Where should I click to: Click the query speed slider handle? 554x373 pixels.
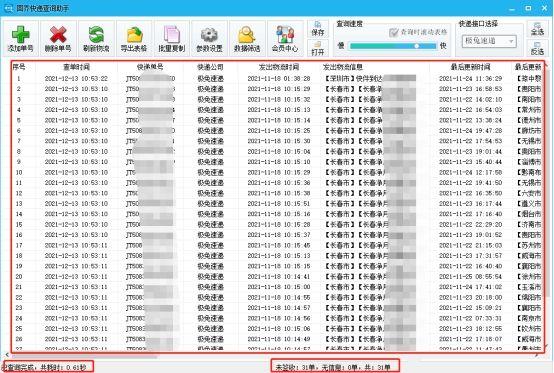[x=417, y=46]
